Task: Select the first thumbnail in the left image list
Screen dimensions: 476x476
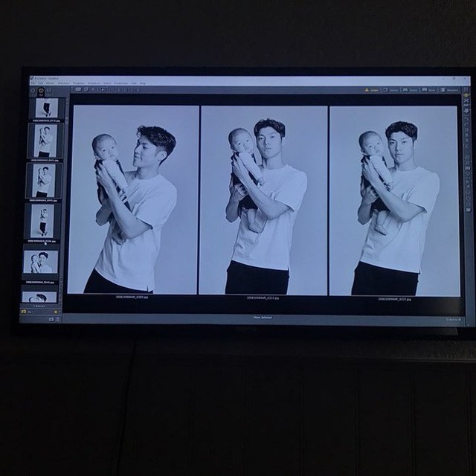Action: (46, 108)
